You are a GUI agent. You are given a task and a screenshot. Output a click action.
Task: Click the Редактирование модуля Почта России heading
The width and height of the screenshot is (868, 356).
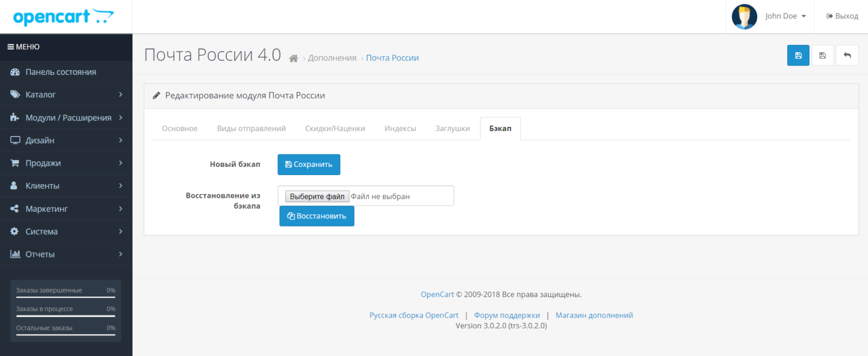(x=245, y=95)
